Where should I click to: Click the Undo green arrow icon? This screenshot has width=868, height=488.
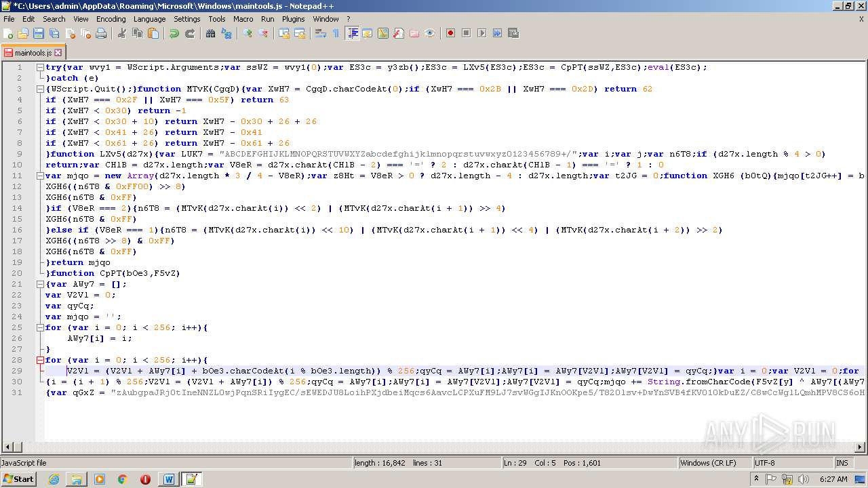(174, 33)
